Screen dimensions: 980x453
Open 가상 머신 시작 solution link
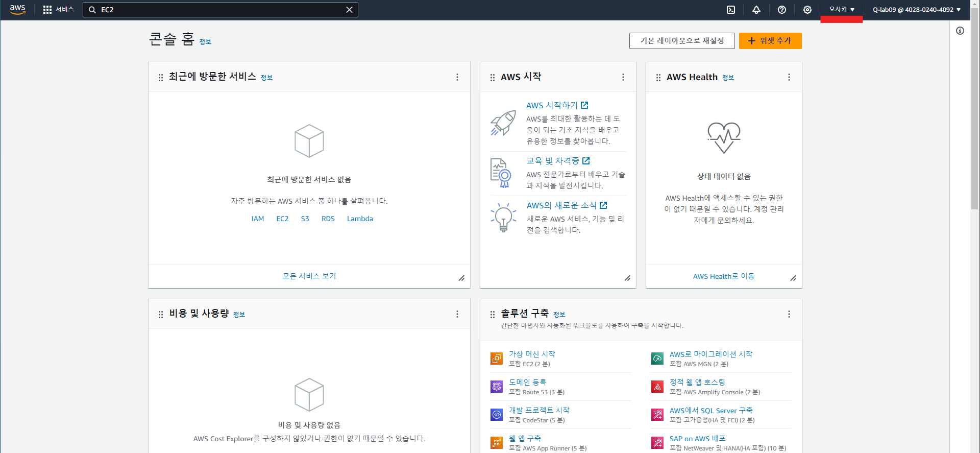click(532, 354)
